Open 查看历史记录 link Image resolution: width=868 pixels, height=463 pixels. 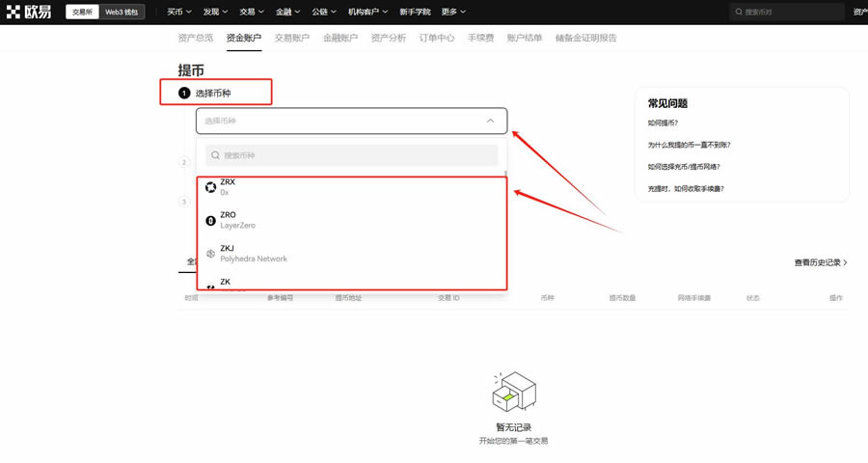820,262
